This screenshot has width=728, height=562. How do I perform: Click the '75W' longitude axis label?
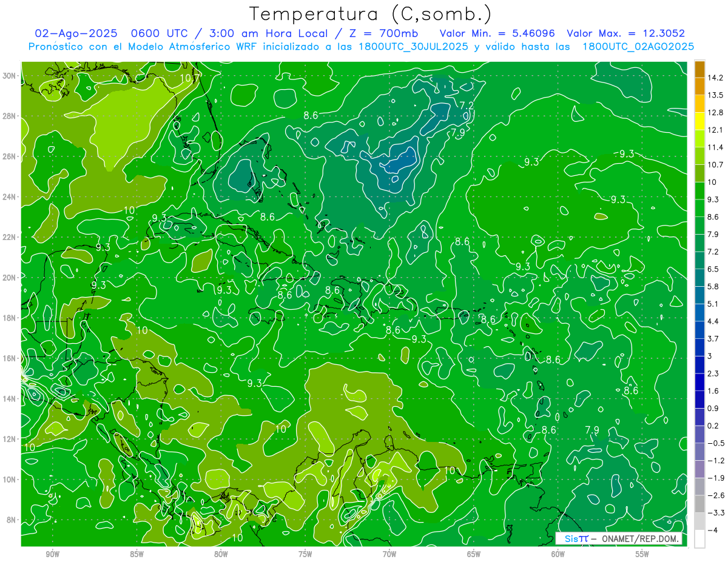305,554
